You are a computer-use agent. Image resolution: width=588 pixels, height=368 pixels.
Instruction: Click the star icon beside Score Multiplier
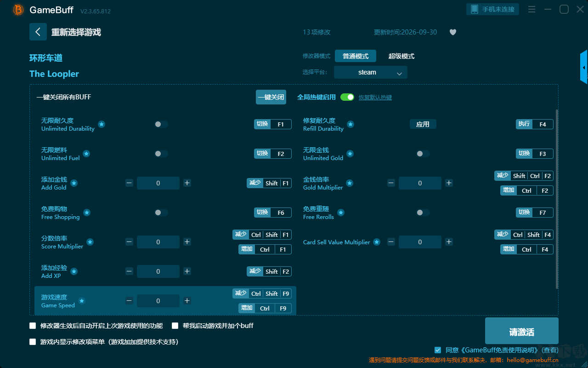click(x=90, y=242)
